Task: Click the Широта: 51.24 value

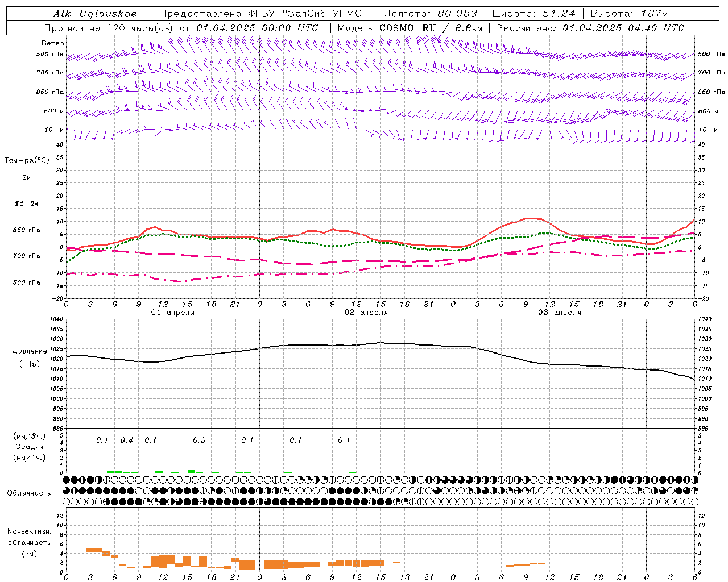Action: pos(533,14)
